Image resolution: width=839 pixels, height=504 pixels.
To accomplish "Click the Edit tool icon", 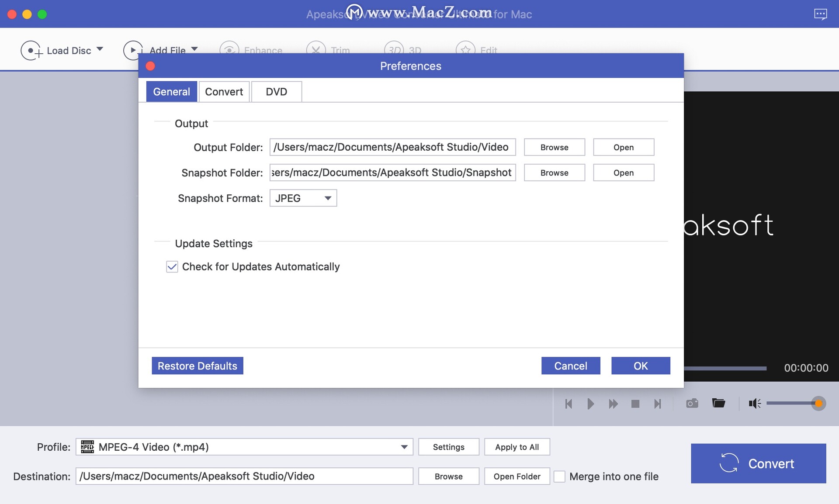I will 466,49.
